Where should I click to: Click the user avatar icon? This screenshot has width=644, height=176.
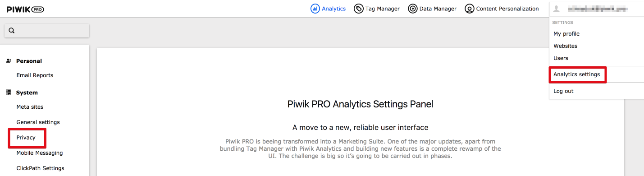557,9
